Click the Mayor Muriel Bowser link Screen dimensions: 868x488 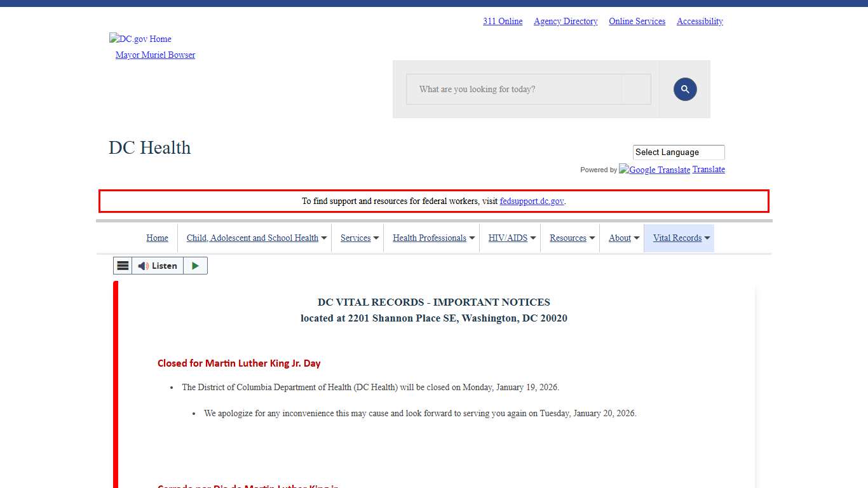[x=155, y=55]
